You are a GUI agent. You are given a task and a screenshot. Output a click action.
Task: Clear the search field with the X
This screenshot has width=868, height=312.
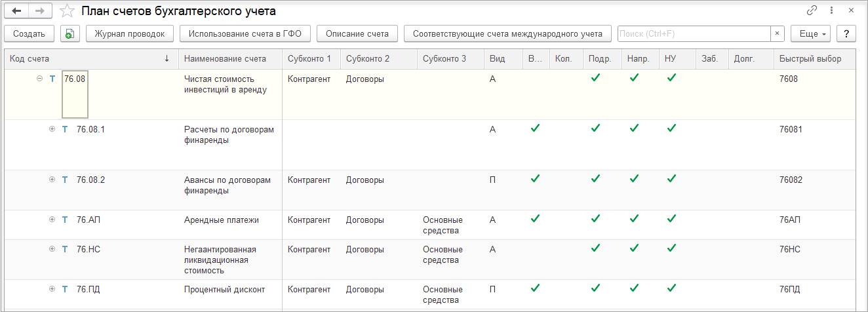tap(777, 33)
